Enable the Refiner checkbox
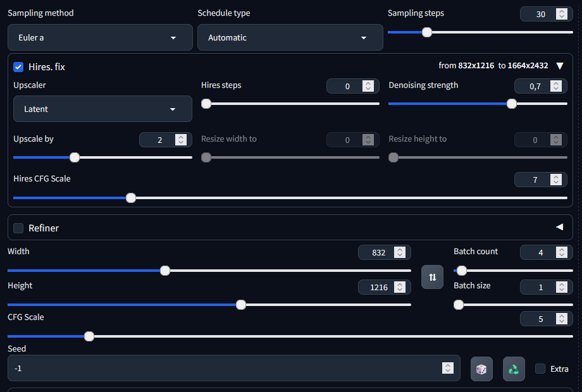The width and height of the screenshot is (582, 392). [19, 228]
